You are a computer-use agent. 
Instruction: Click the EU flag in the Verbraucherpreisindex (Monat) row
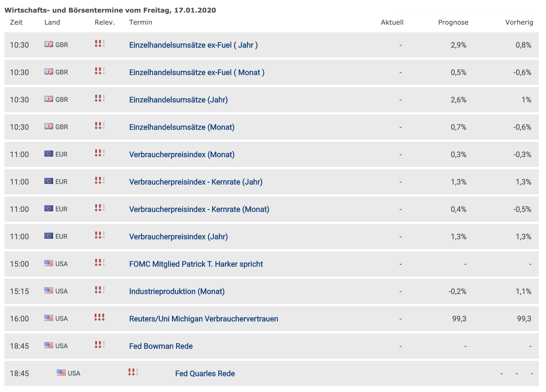pyautogui.click(x=49, y=154)
